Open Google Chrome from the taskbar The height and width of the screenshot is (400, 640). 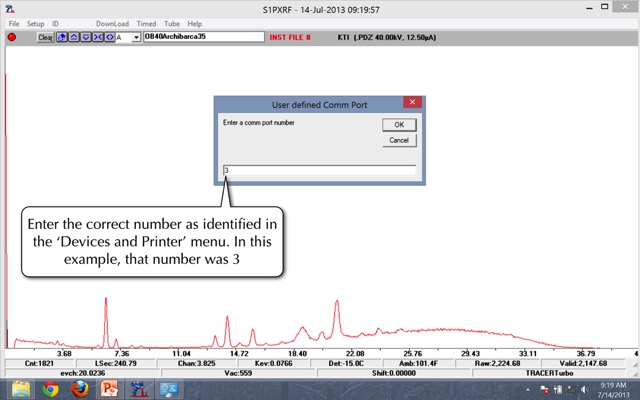[x=51, y=388]
